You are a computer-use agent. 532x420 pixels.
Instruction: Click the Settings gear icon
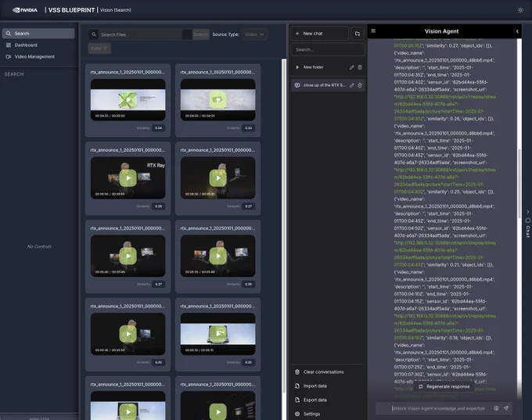[x=297, y=414]
